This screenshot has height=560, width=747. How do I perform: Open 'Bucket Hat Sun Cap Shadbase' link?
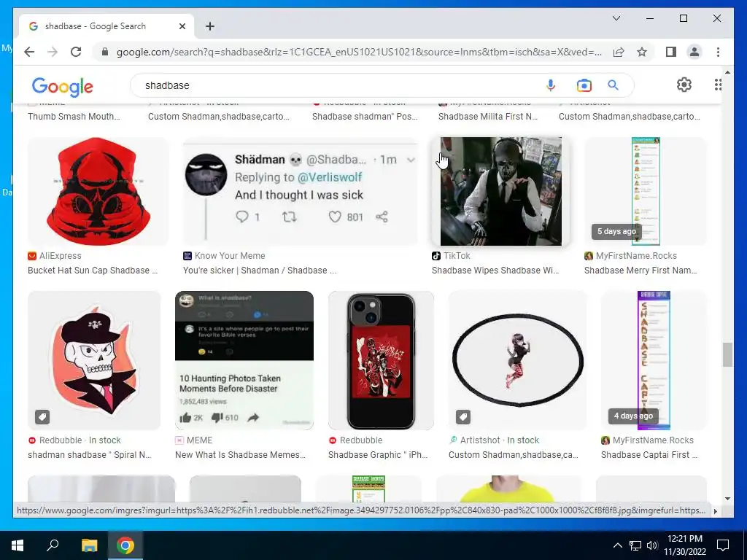click(93, 271)
